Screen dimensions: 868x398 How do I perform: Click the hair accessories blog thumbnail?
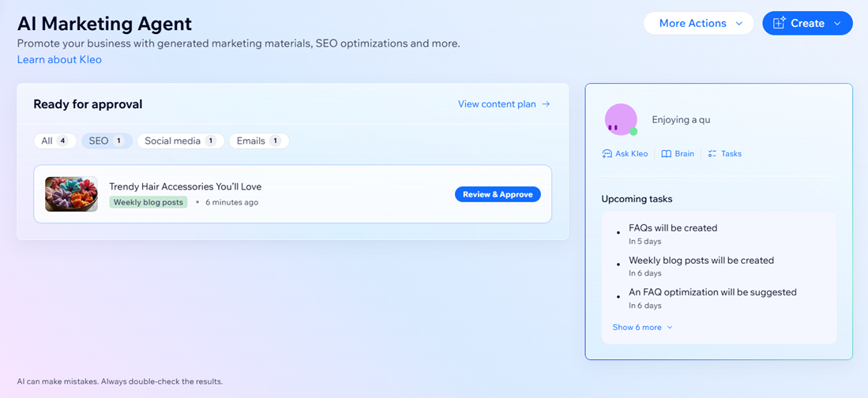[71, 193]
